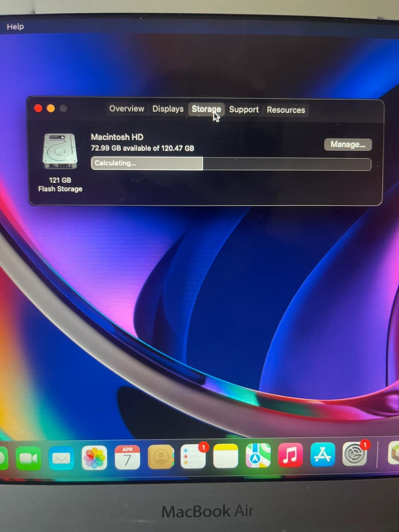Launch Maps from the dock
This screenshot has width=399, height=532.
pyautogui.click(x=258, y=456)
